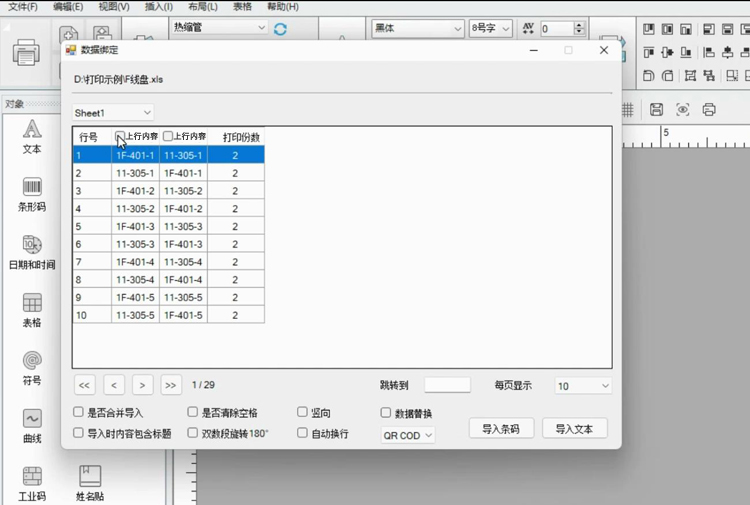Screen dimensions: 750x505
Task: Go to last page with >> button
Action: tap(171, 385)
